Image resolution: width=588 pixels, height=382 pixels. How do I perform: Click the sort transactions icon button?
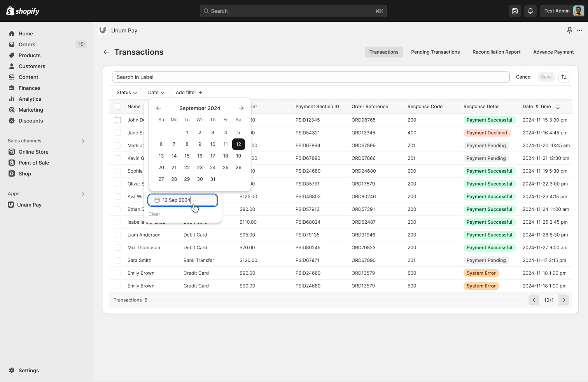tap(564, 77)
